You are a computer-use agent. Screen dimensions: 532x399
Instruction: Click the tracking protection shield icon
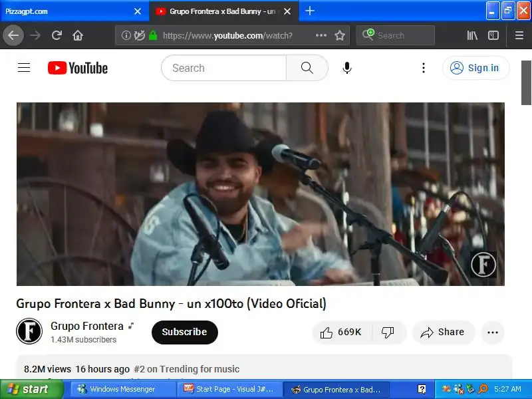click(140, 35)
